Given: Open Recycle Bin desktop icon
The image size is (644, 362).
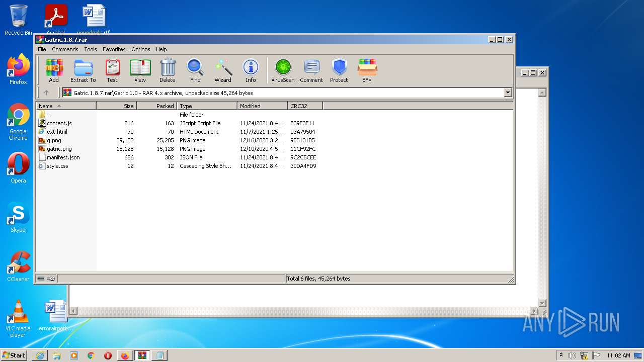Looking at the screenshot, I should pos(18,20).
